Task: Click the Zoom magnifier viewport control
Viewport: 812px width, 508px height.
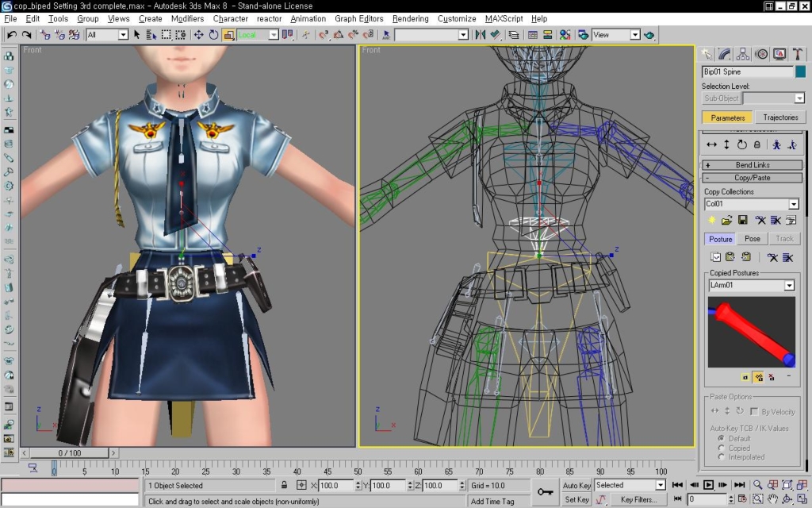Action: (x=757, y=485)
